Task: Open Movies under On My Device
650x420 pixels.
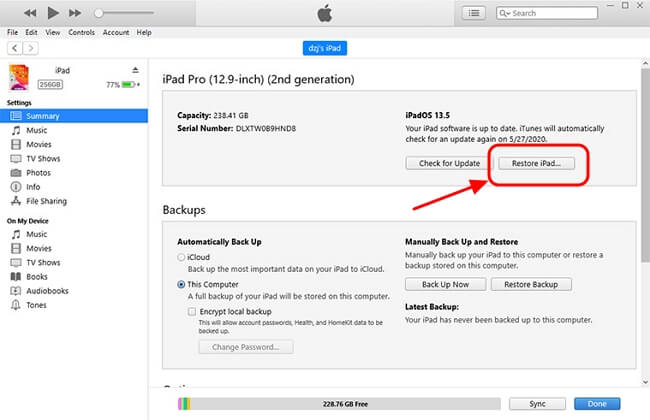Action: tap(39, 248)
